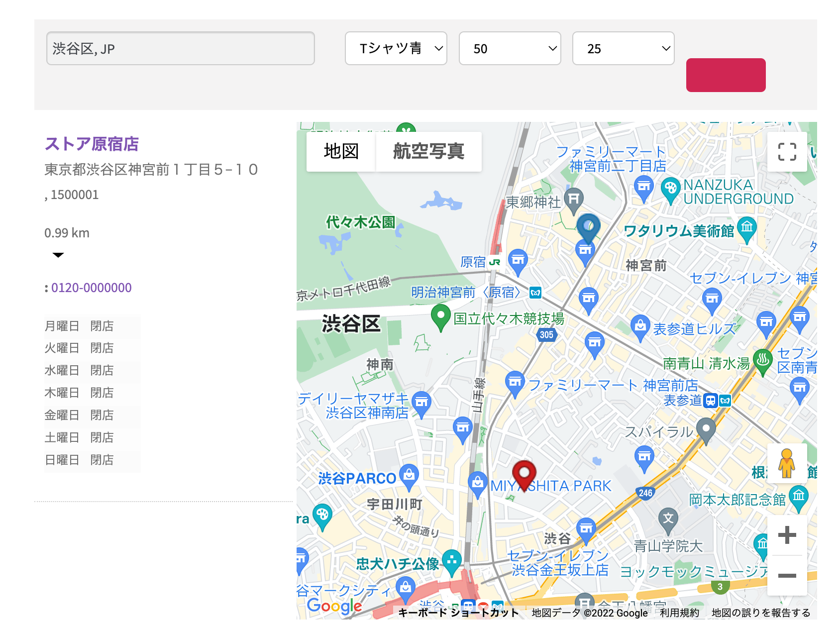Click the 日曜日 閉店 hours row
Image resolution: width=840 pixels, height=622 pixels.
click(x=92, y=460)
